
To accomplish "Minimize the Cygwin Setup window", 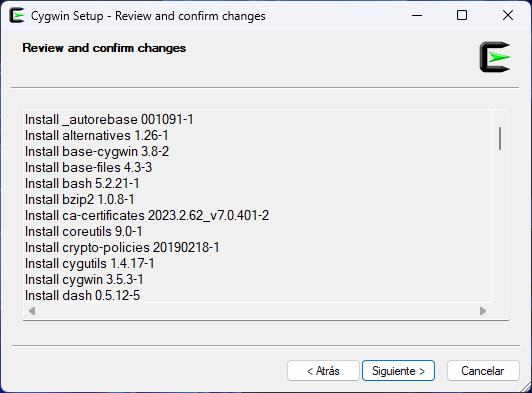I will coord(417,15).
